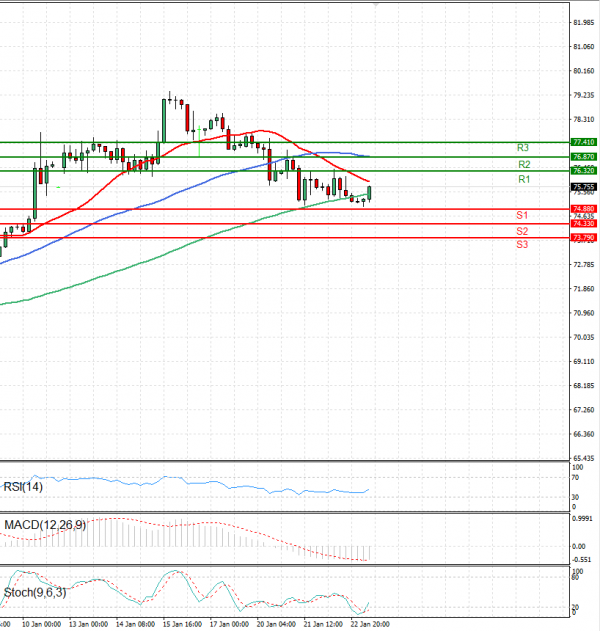Click the 20 Jan 04:00 time label
The height and width of the screenshot is (631, 600).
pyautogui.click(x=276, y=624)
